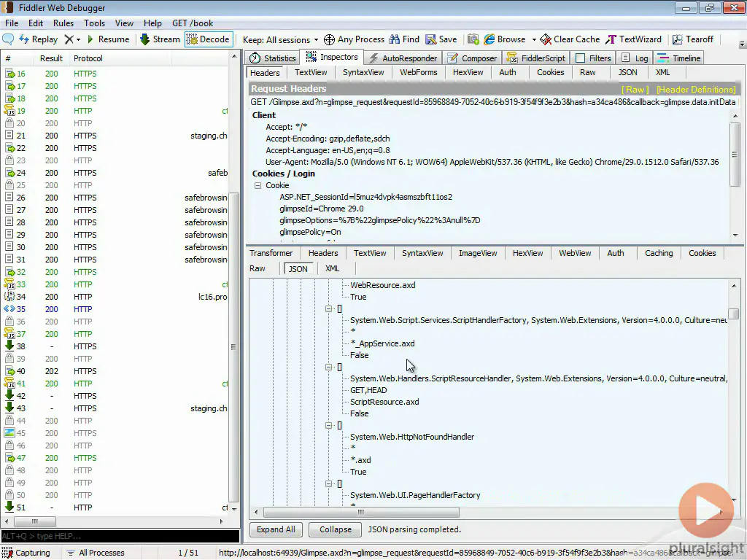This screenshot has width=747, height=560.
Task: Open the response Caching tab
Action: tap(659, 253)
